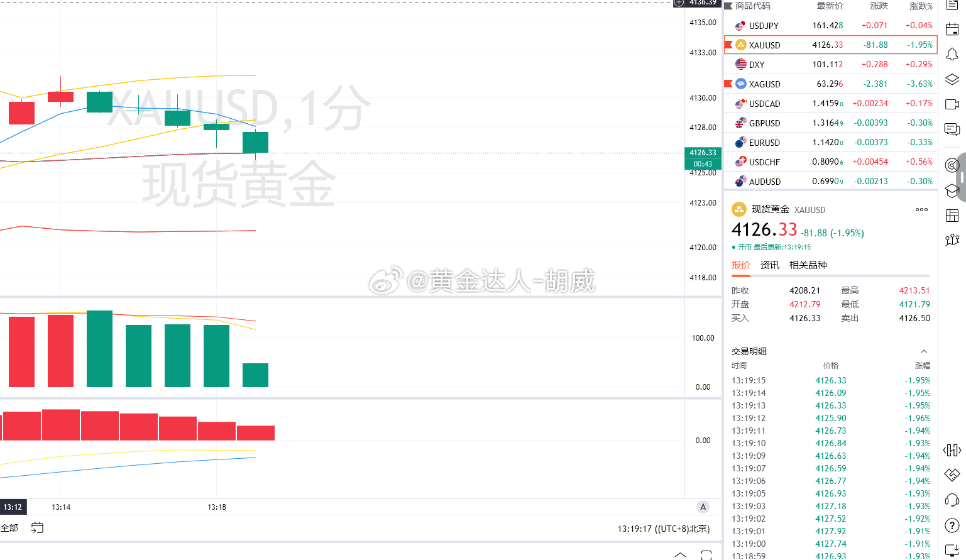Open the three-dot menu beside 现货黄金 XAUUSD
The image size is (966, 560).
coord(921,209)
